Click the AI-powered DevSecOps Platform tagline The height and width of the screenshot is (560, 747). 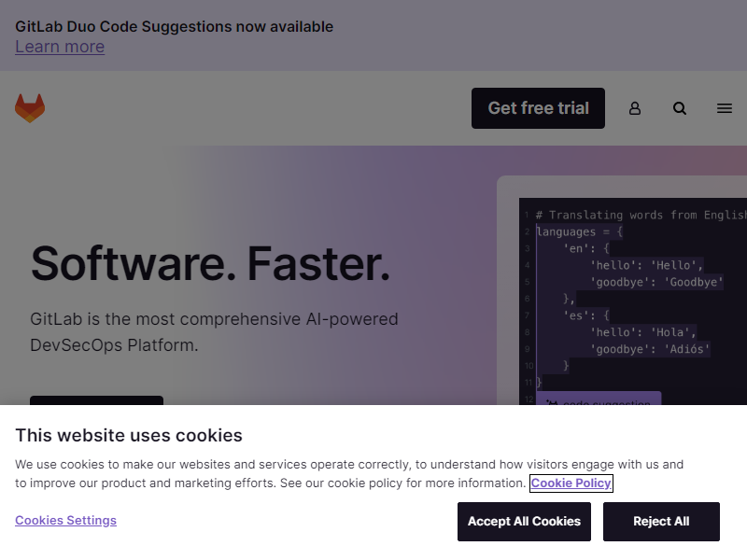click(x=214, y=332)
